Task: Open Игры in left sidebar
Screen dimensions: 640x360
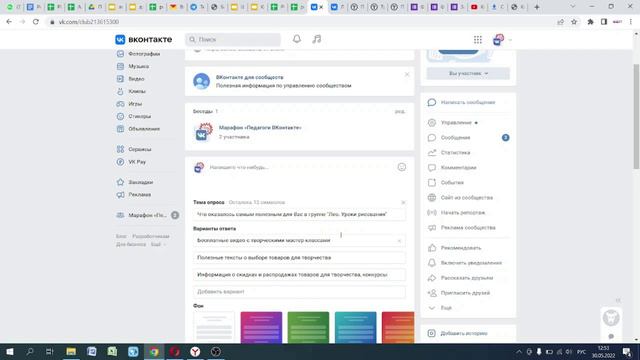Action: [135, 104]
